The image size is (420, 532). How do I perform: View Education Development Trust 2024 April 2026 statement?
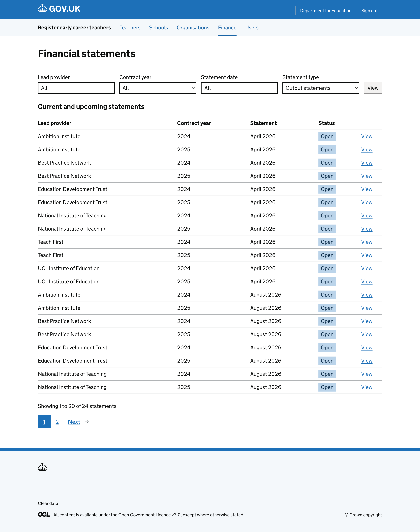pos(367,189)
